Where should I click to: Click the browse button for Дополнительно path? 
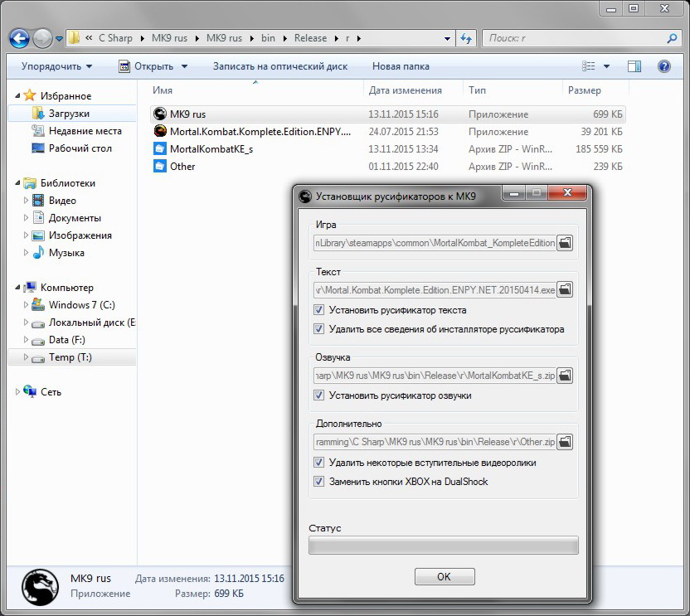pos(565,442)
